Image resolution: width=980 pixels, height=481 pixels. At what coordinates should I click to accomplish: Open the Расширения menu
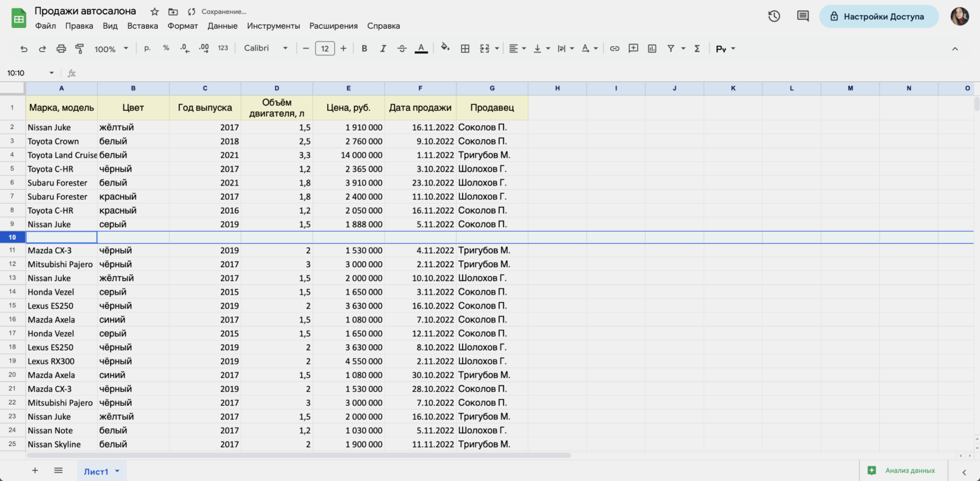coord(333,26)
